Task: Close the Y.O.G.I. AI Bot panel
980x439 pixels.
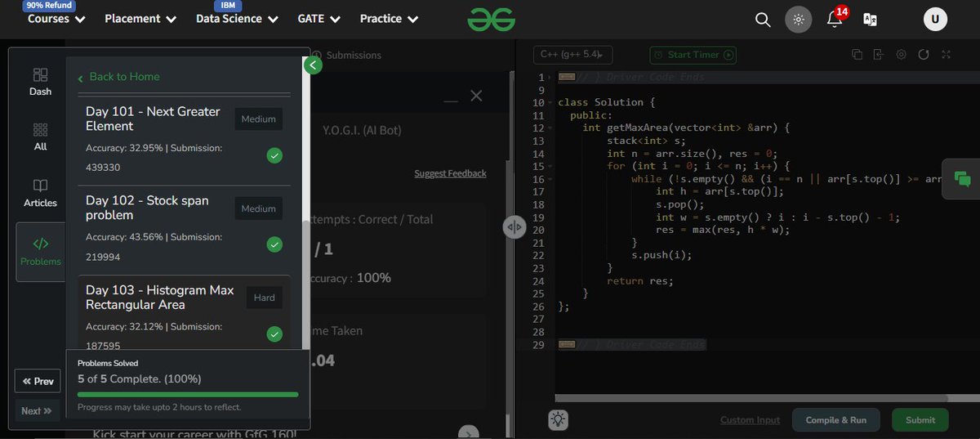Action: point(477,96)
